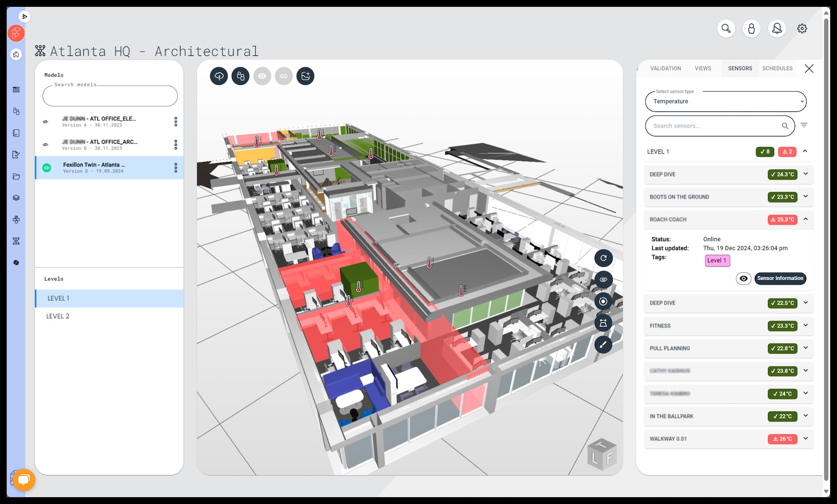837x504 pixels.
Task: Open the chat support bubble
Action: click(x=24, y=479)
